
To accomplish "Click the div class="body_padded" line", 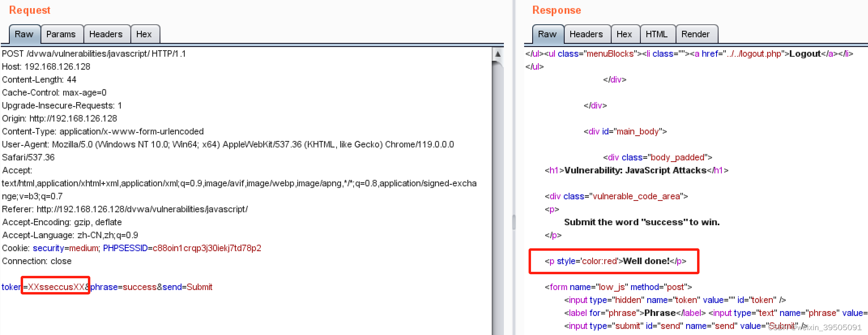I will [x=657, y=158].
